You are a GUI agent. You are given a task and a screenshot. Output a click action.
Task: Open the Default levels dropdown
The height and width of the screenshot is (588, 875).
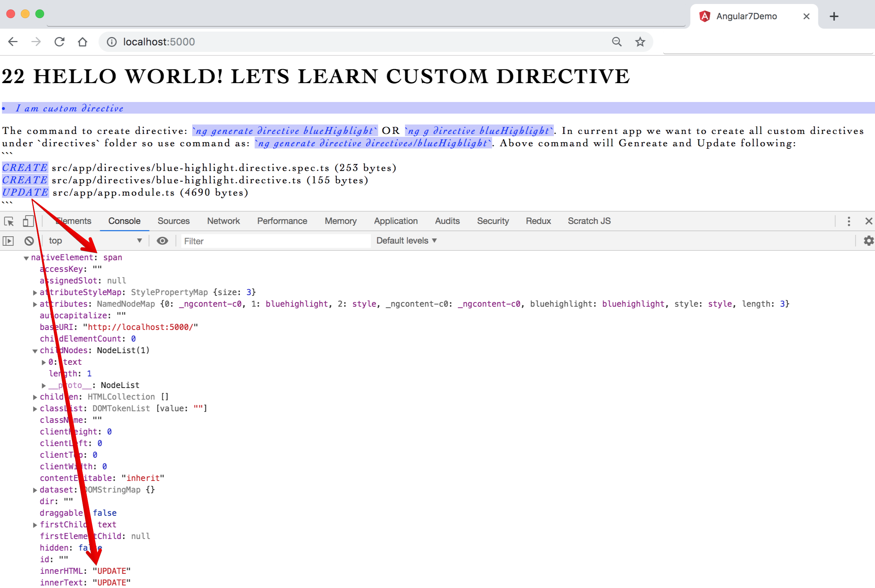click(407, 241)
